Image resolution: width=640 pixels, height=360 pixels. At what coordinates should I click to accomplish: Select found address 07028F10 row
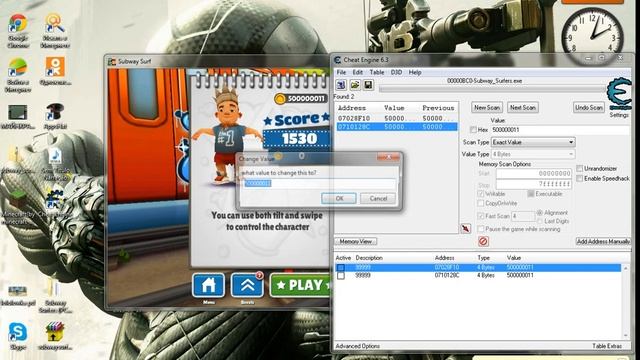click(396, 118)
